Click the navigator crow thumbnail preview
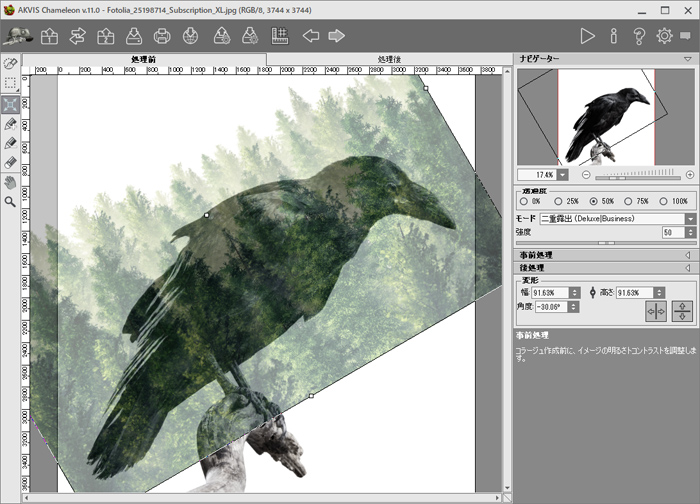 [606, 117]
